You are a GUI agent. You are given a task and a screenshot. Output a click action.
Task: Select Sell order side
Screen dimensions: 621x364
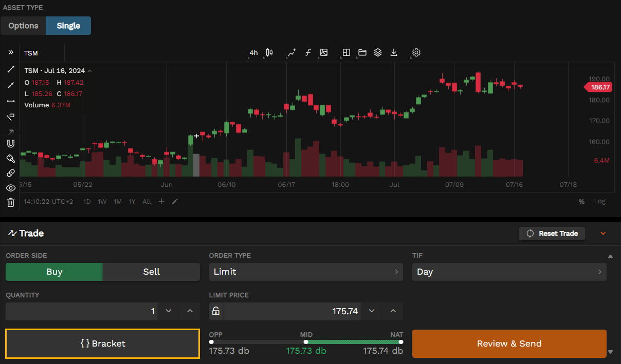[x=151, y=272]
